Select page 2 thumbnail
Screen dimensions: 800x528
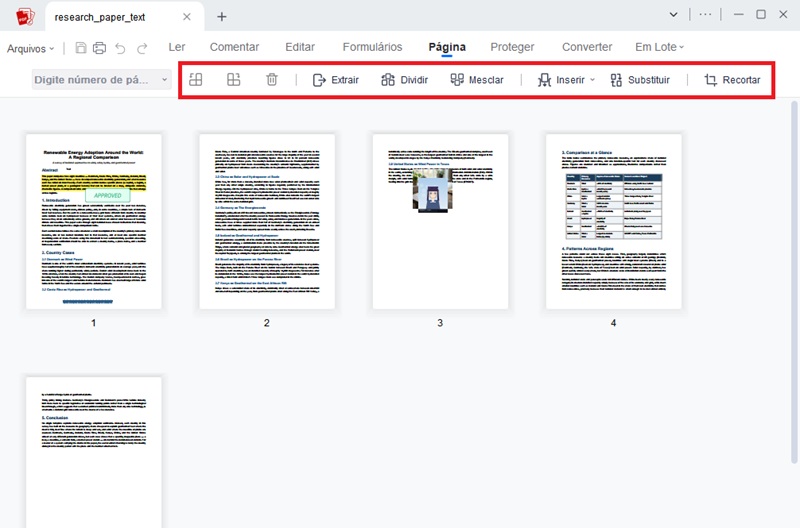(267, 221)
